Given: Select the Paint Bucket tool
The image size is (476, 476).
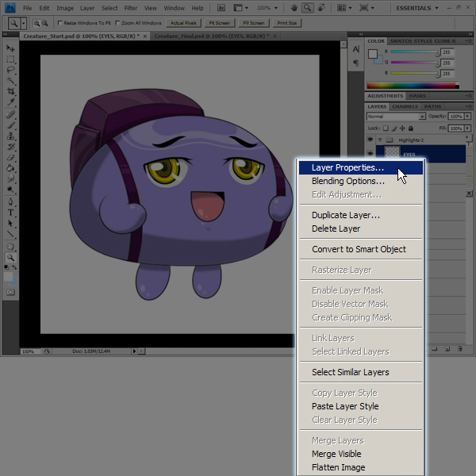Looking at the screenshot, I should (x=10, y=168).
